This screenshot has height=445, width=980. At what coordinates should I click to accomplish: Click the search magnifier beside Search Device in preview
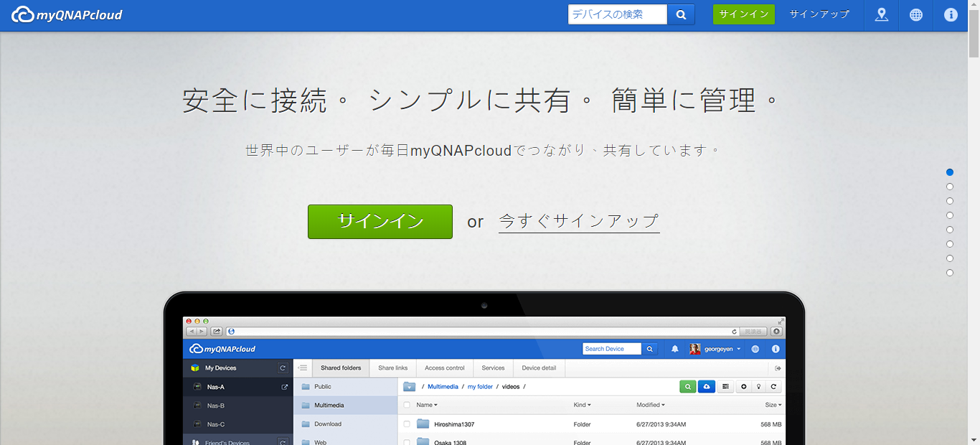(649, 349)
